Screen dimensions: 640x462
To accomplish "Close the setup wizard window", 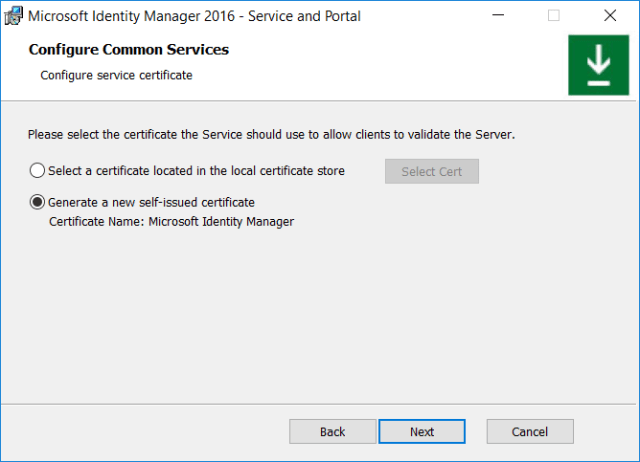I will click(x=610, y=16).
